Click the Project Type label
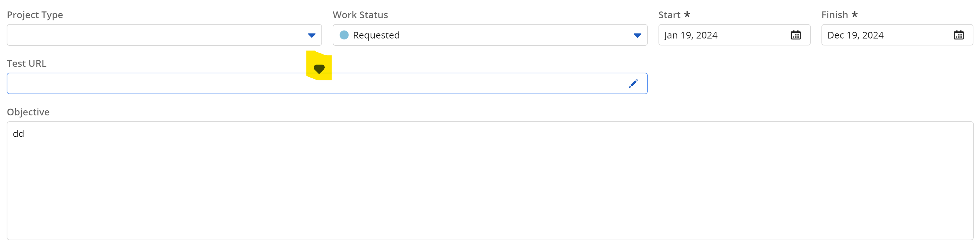Viewport: 980px width, 248px height. tap(35, 15)
